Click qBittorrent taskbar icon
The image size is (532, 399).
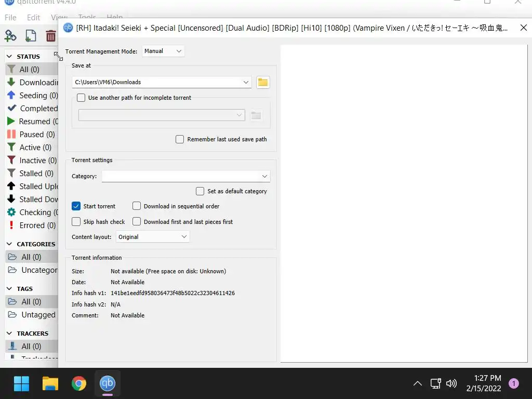108,384
